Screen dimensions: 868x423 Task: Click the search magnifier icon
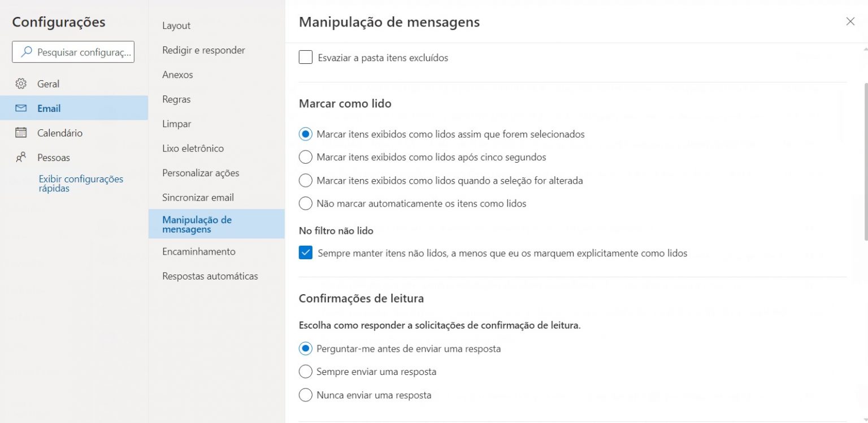(26, 52)
